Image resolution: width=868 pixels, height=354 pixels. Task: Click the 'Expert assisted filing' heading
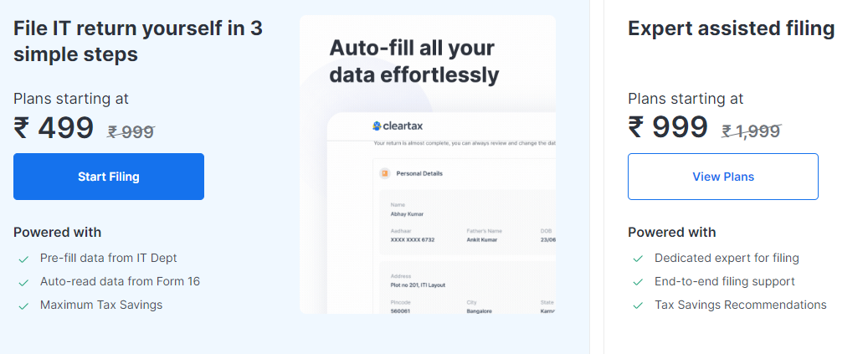coord(731,28)
